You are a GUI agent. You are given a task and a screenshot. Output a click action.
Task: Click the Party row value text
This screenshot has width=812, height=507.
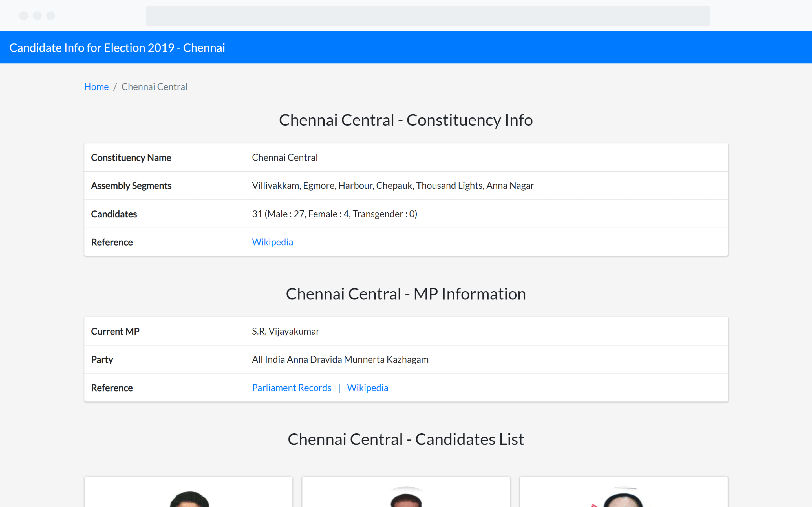pyautogui.click(x=340, y=359)
